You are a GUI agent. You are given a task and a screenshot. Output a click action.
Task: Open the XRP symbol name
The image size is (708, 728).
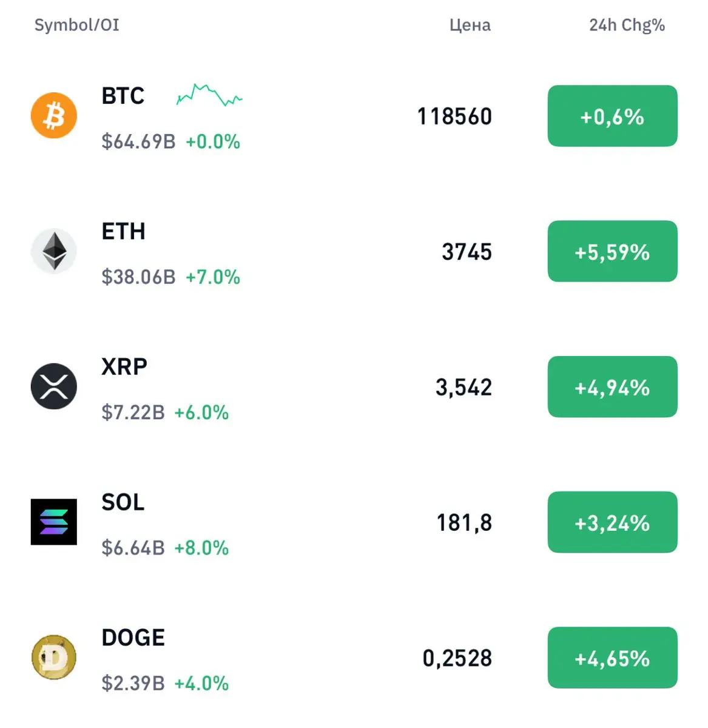(x=124, y=366)
